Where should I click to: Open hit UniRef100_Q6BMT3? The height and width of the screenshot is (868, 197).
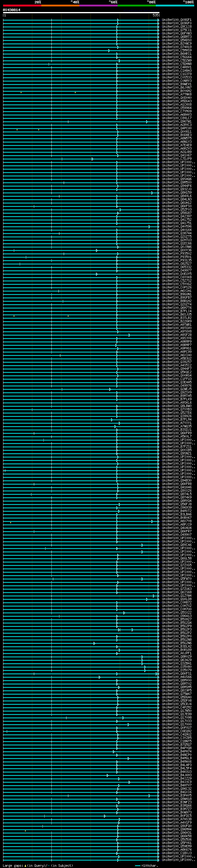pyautogui.click(x=177, y=37)
